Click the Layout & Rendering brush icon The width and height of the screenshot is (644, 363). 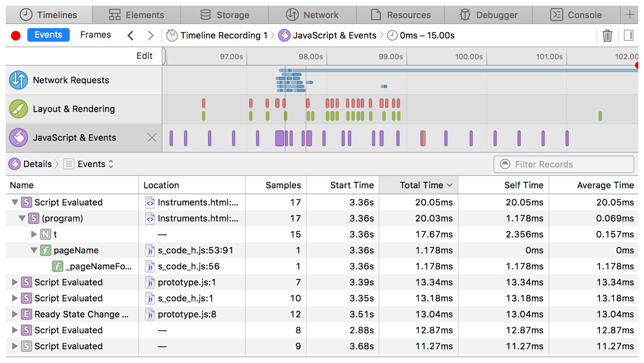[18, 109]
